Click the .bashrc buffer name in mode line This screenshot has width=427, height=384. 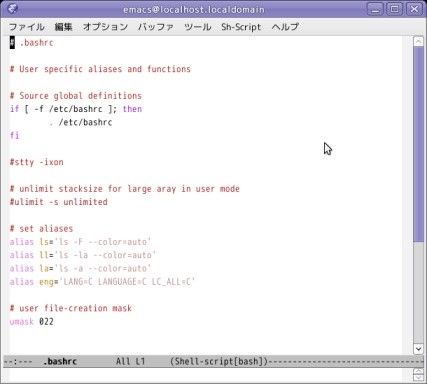tap(60, 361)
